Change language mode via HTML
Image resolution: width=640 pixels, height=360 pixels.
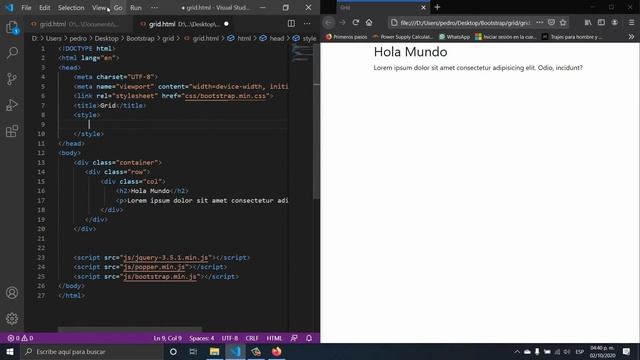click(274, 338)
